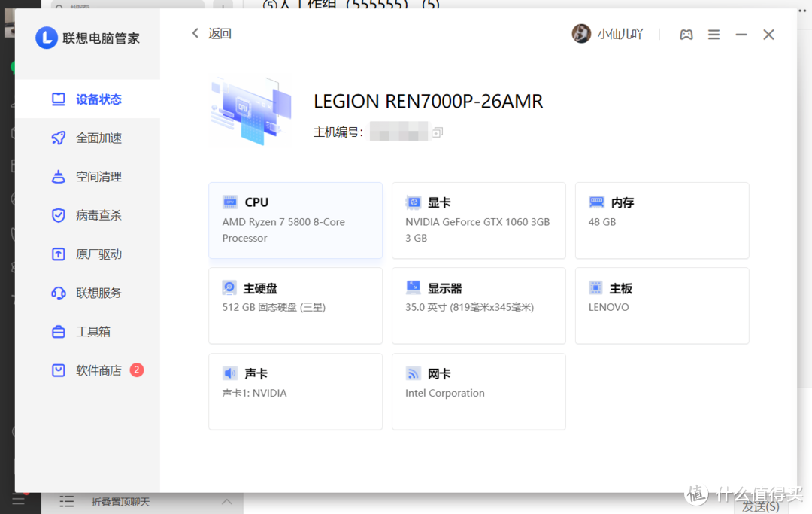Open the 显示器 info card
Image resolution: width=812 pixels, height=514 pixels.
coord(478,306)
